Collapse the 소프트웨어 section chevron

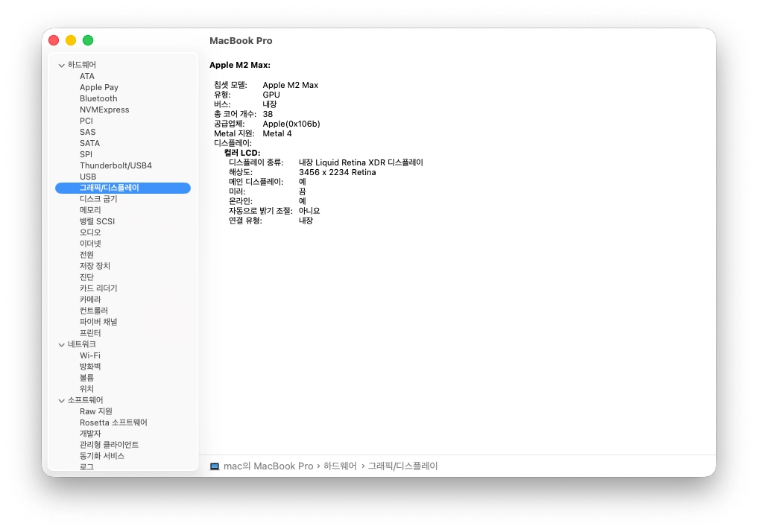[61, 401]
